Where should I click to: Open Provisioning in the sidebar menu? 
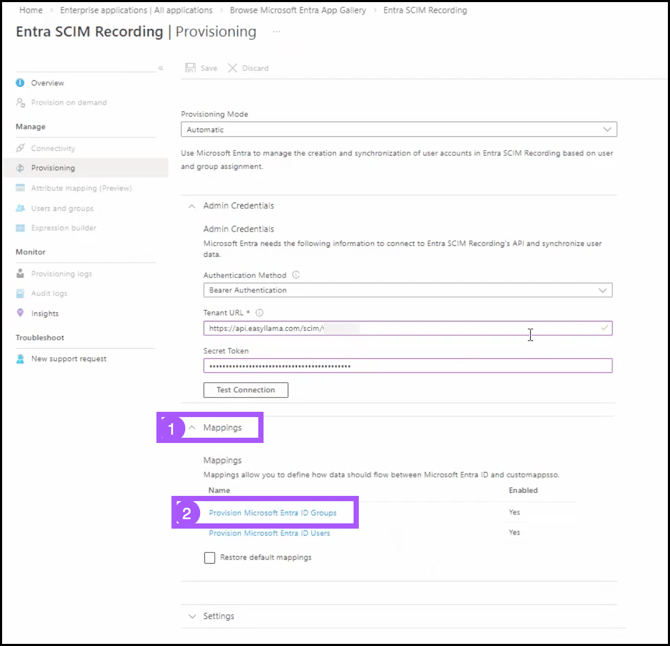52,168
